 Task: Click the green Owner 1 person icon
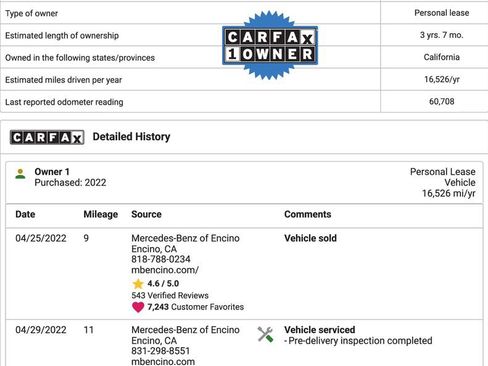(20, 174)
